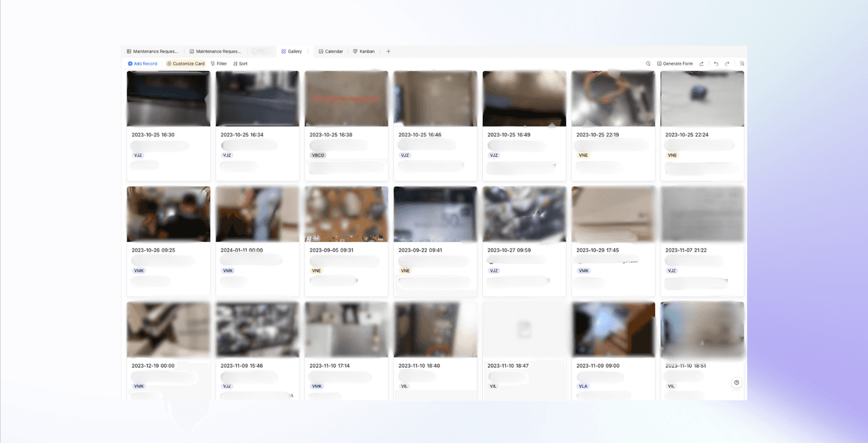Click the VLA tag on the 2023-11-09 09:00 card
Viewport: 868px width, 443px height.
pyautogui.click(x=583, y=386)
